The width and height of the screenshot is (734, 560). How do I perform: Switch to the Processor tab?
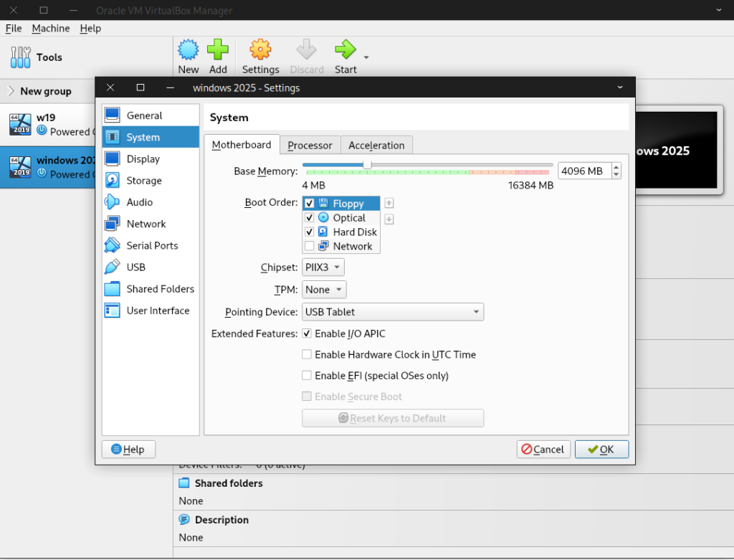[x=310, y=145]
